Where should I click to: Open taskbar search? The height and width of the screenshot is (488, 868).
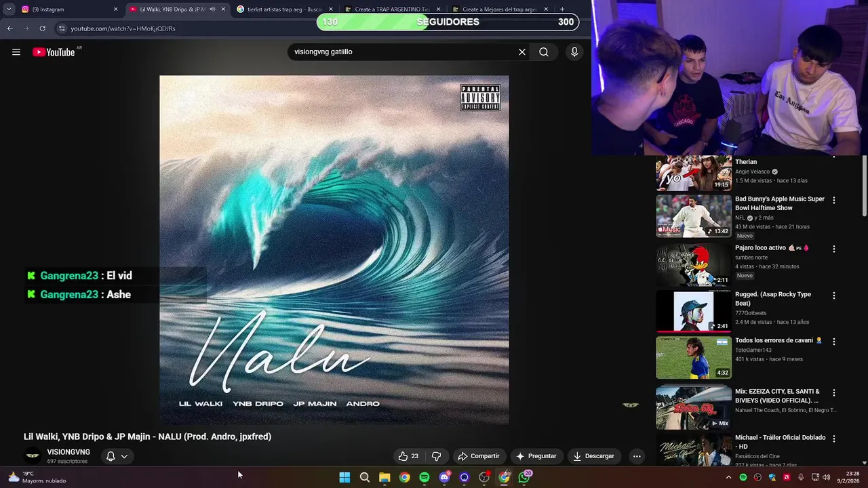(x=365, y=477)
